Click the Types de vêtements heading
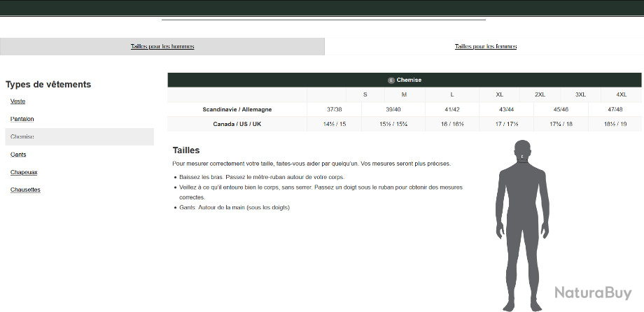The height and width of the screenshot is (312, 644). pos(48,85)
